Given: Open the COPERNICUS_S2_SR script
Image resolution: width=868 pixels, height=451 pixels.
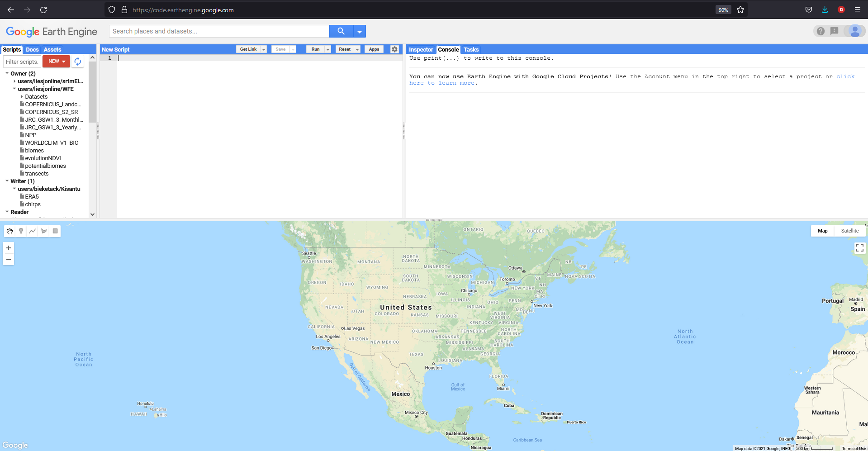Looking at the screenshot, I should pos(51,112).
